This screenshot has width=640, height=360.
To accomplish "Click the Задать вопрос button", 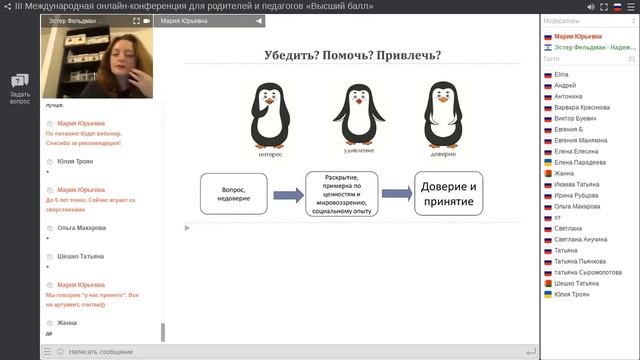I will pos(20,89).
